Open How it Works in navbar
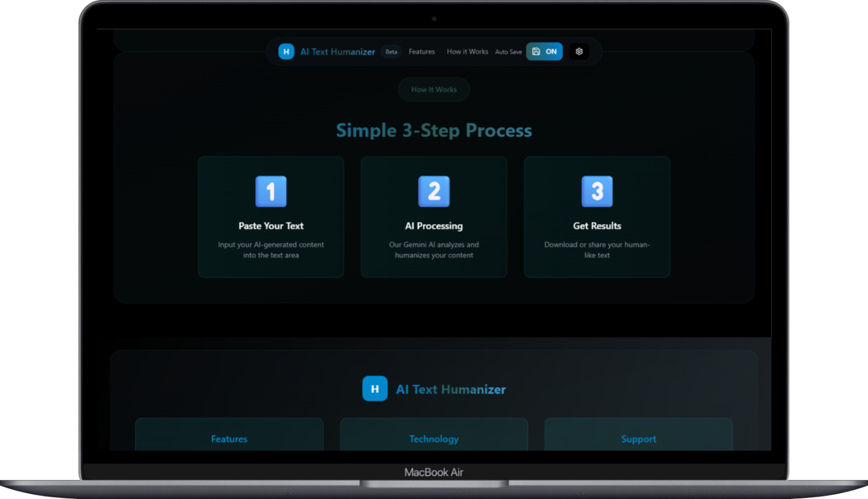 pyautogui.click(x=467, y=52)
